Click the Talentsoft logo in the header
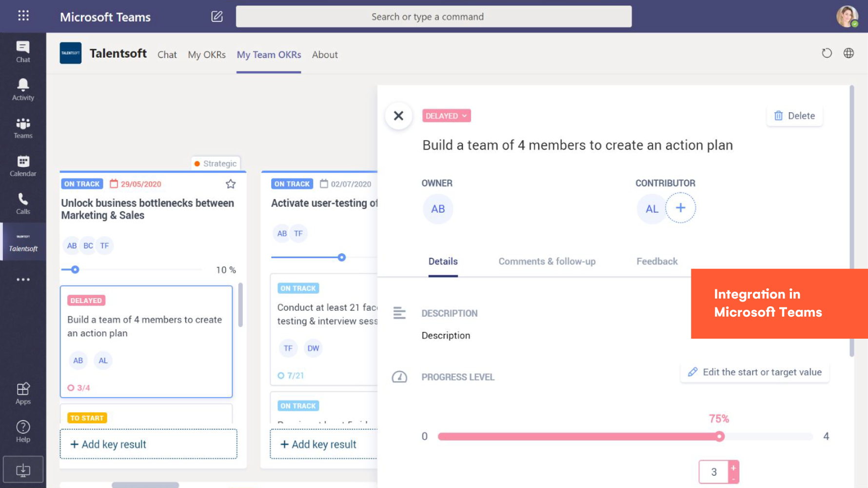This screenshot has width=868, height=488. pos(71,53)
